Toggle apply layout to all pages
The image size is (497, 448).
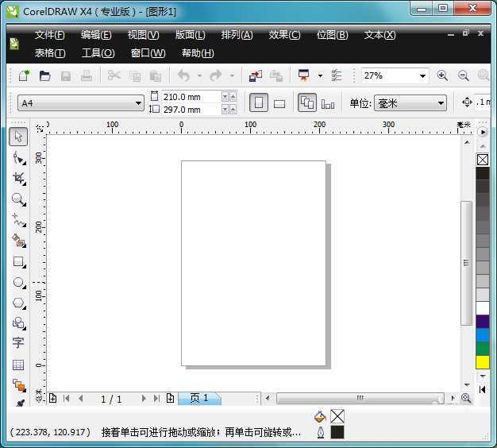point(307,102)
